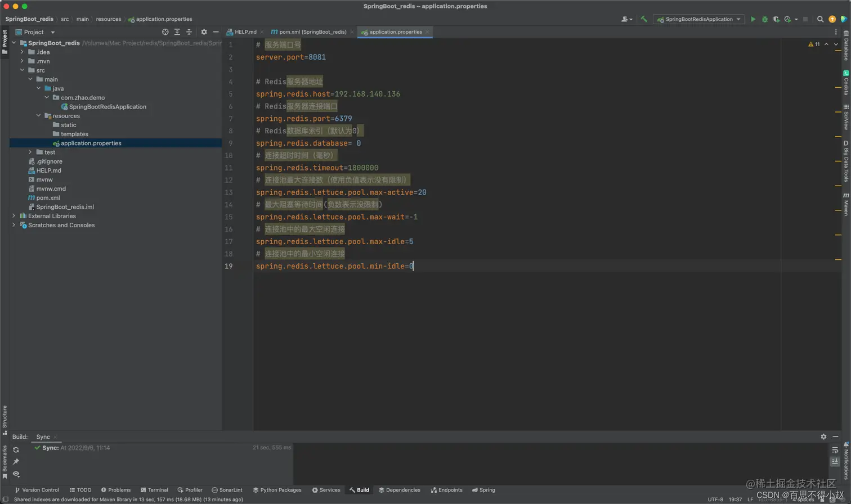Open the Maven tool window on right
Image resolution: width=851 pixels, height=504 pixels.
point(846,204)
